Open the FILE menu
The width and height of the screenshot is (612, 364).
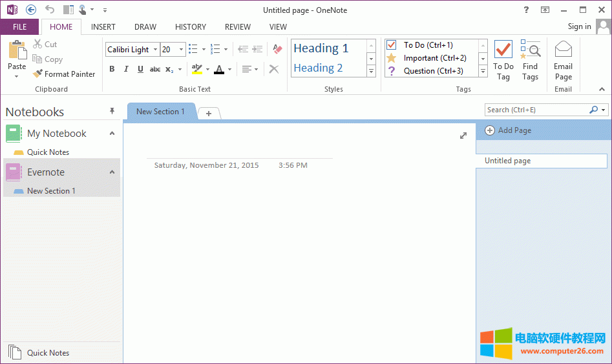[x=19, y=27]
